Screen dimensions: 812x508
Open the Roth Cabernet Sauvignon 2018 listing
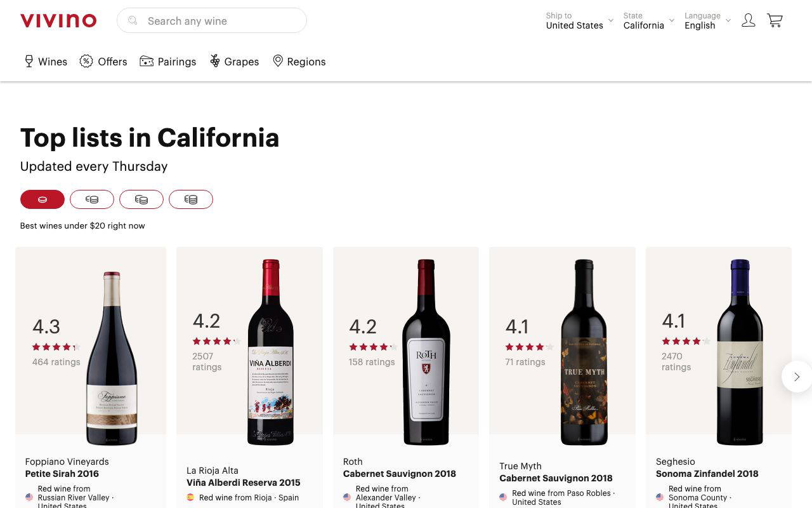[399, 473]
